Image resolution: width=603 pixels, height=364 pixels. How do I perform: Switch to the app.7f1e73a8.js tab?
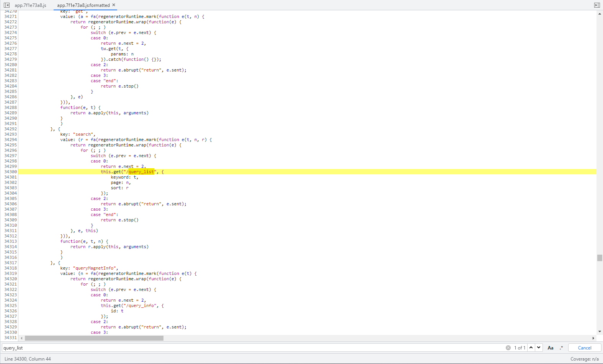coord(30,5)
